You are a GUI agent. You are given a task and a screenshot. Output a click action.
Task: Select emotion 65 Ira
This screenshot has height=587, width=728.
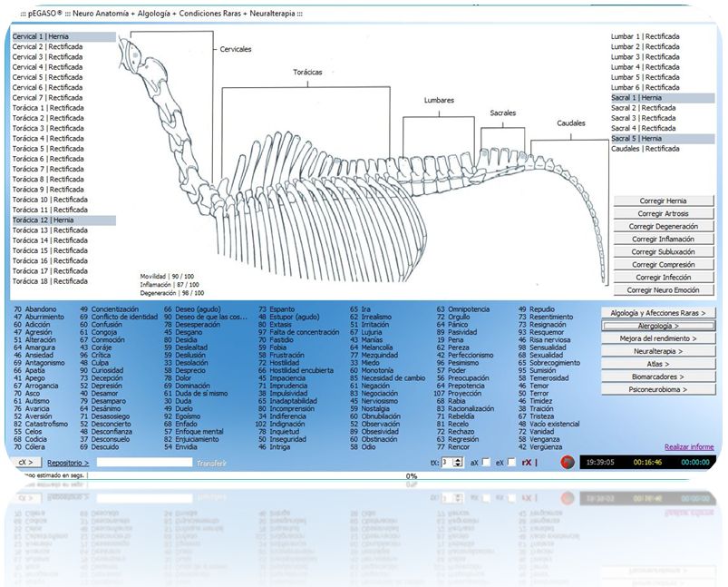tap(360, 309)
